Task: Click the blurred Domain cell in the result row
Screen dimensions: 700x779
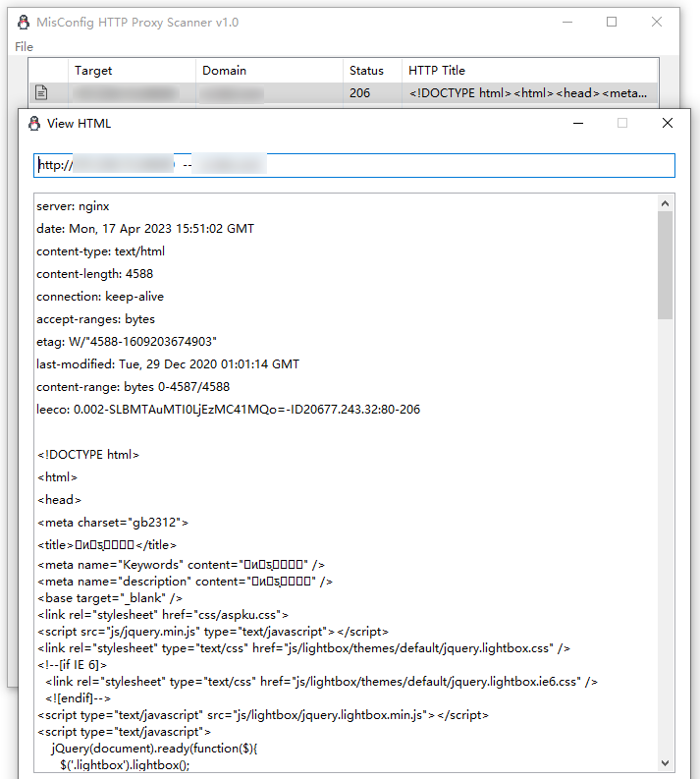Action: pyautogui.click(x=232, y=93)
